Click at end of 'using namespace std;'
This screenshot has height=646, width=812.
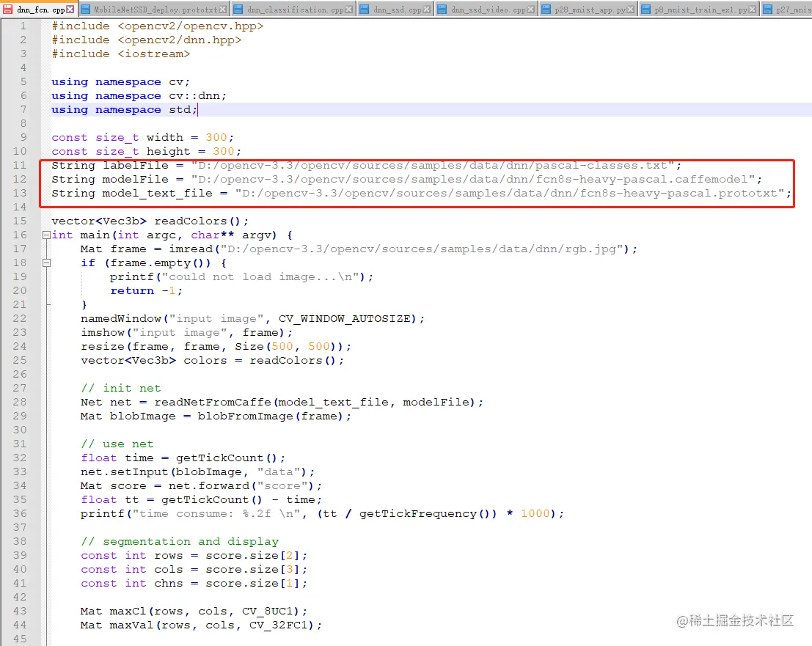pos(197,110)
